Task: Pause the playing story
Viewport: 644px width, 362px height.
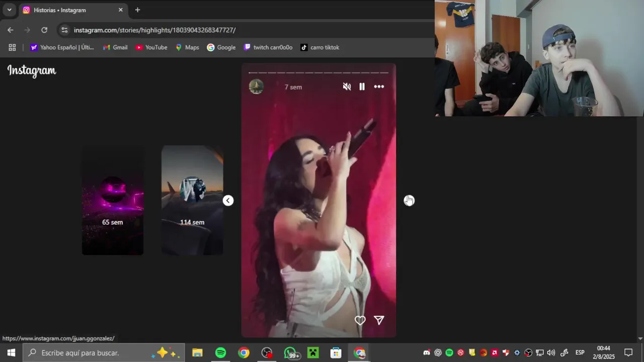Action: [362, 86]
